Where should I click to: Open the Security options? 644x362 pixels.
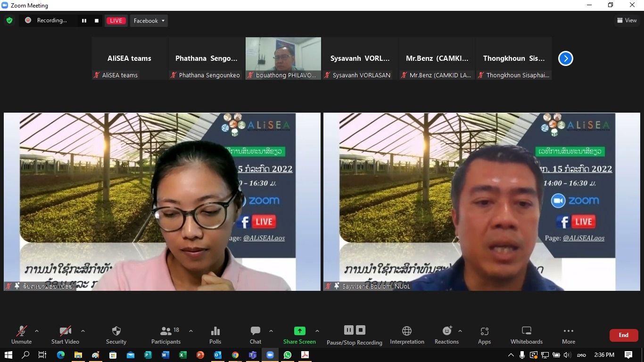(116, 335)
